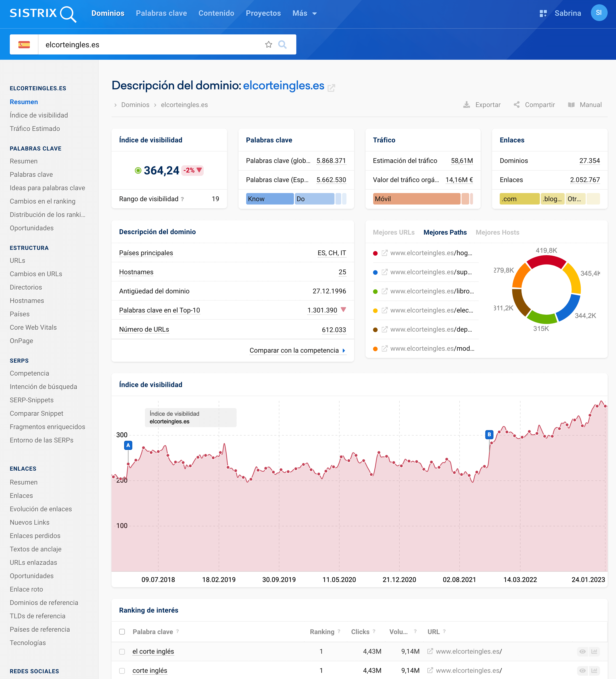Expand the Más dropdown menu
616x679 pixels.
tap(304, 13)
